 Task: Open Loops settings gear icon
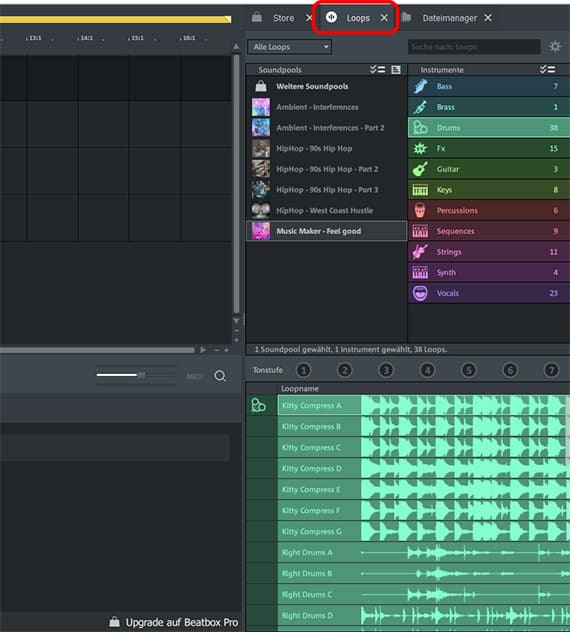tap(555, 47)
